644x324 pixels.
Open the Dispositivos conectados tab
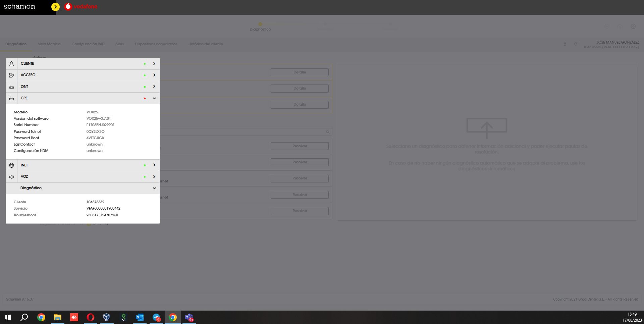pos(156,44)
